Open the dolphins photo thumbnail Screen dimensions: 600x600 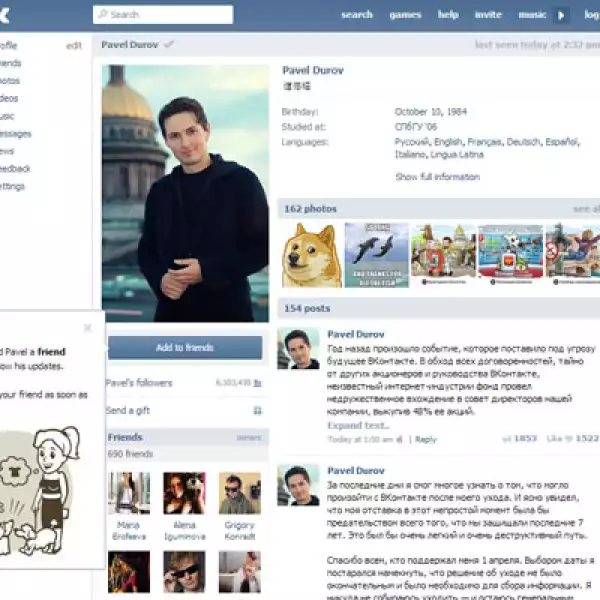(x=377, y=255)
